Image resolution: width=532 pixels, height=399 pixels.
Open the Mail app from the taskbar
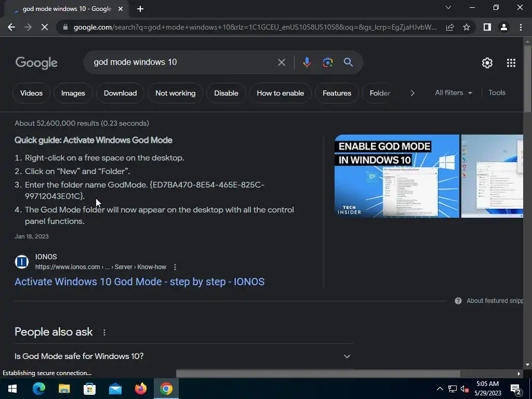coord(115,389)
